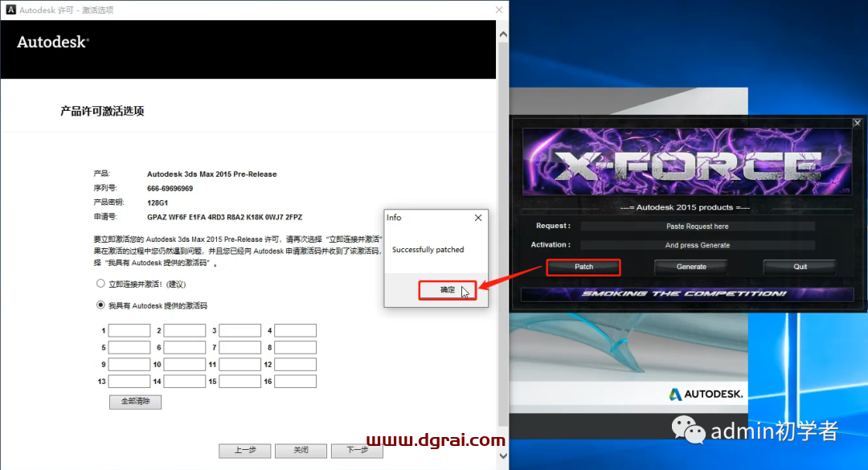This screenshot has height=470, width=868.
Task: Click the Autodesk 2015 products label in X-Force
Action: point(684,207)
